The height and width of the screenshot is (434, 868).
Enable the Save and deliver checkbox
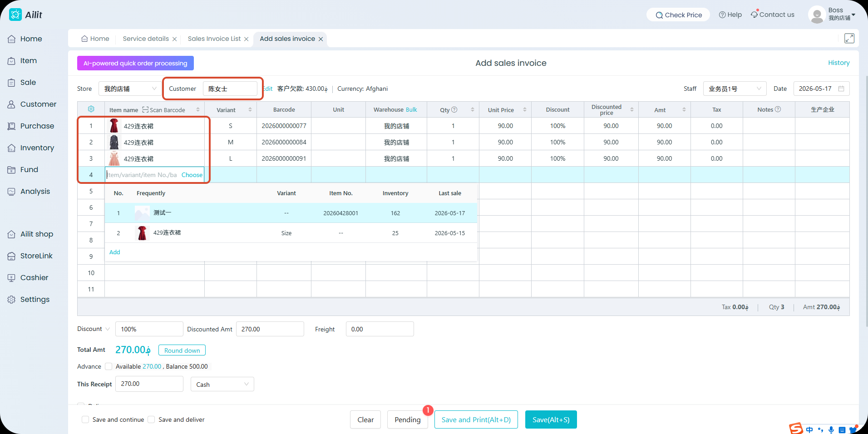(x=151, y=419)
